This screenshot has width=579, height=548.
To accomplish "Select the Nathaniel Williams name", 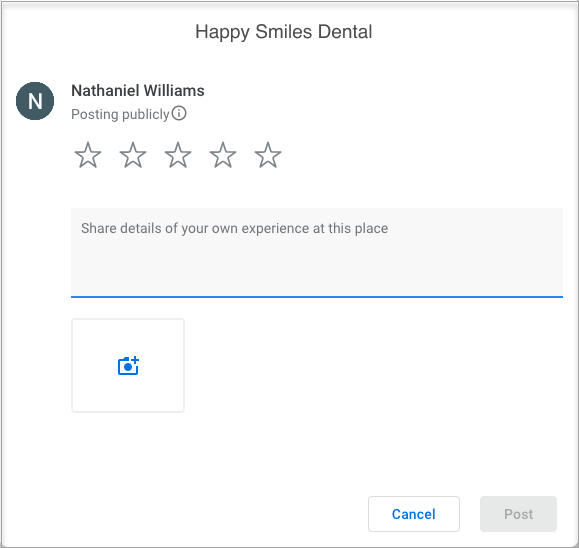I will (138, 90).
